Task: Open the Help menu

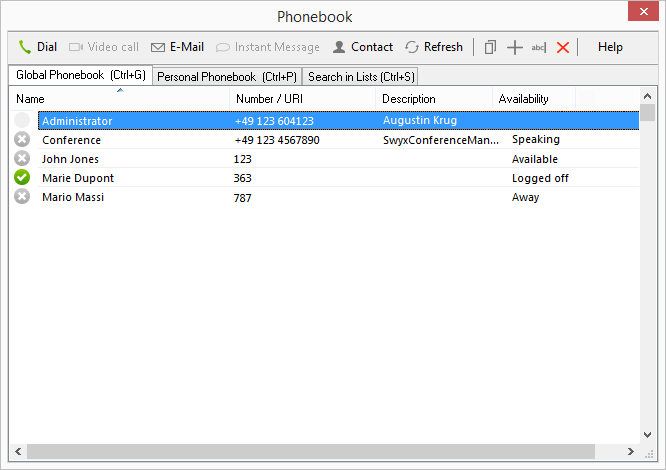Action: (x=610, y=47)
